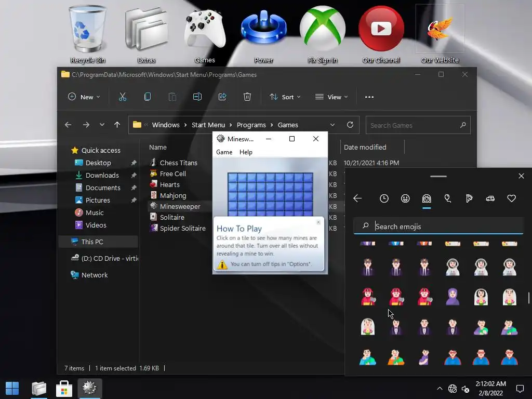Screen dimensions: 532x399
Task: Open the View dropdown in Explorer
Action: [x=331, y=97]
